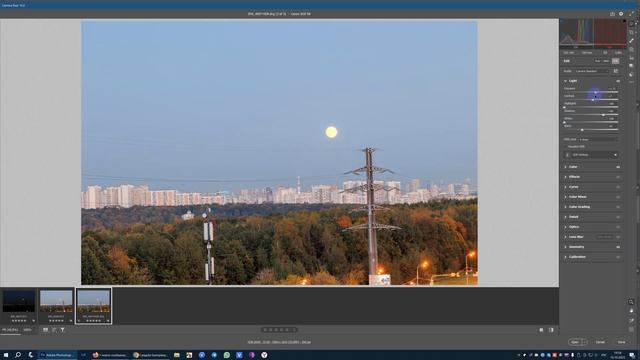The width and height of the screenshot is (640, 360).
Task: Expand the Curve panel
Action: 565,187
